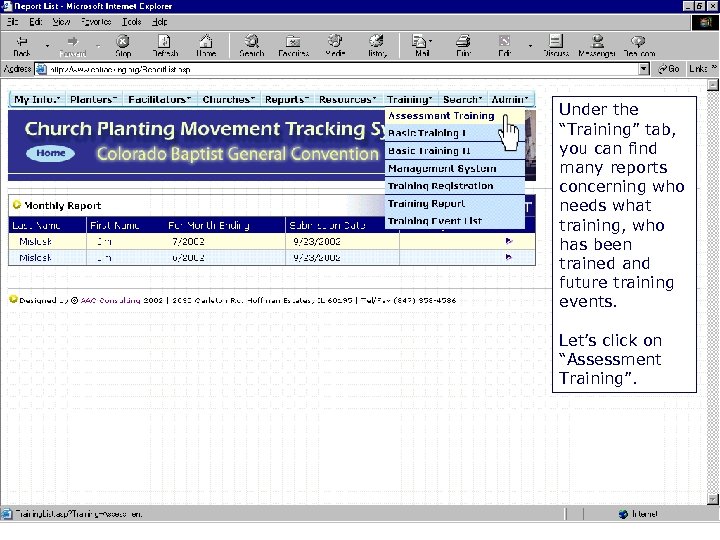Open the My Info navigation tab

click(x=37, y=99)
